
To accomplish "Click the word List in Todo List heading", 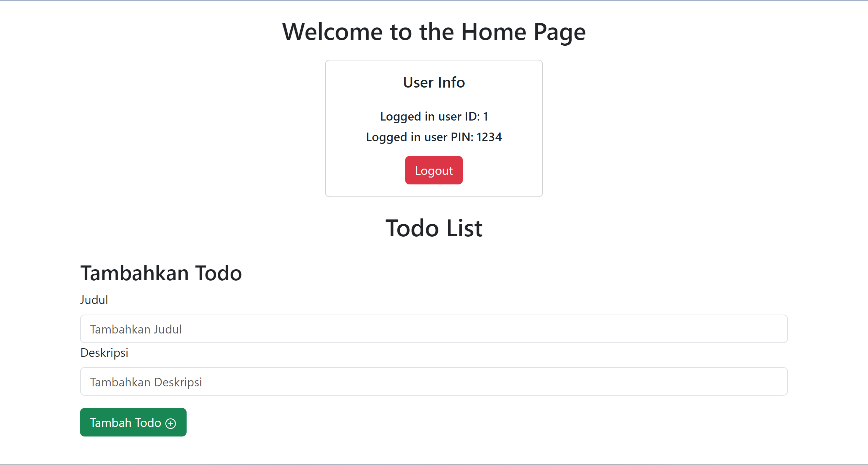I will tap(464, 228).
